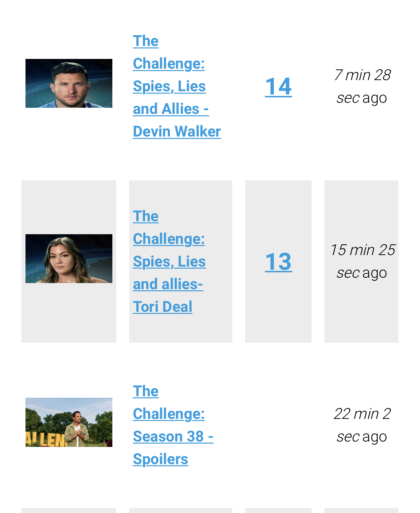Click empty reply-count cell in Season 38 row

(x=278, y=425)
